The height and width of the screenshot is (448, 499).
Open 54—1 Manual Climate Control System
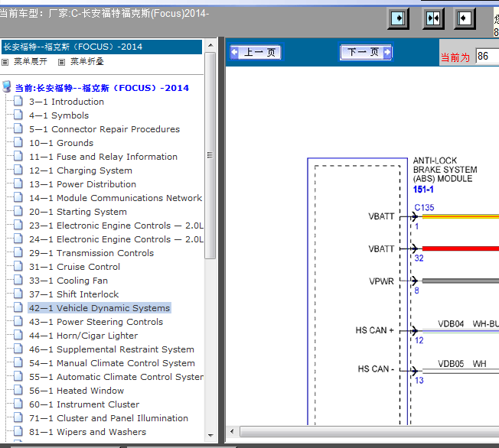112,363
